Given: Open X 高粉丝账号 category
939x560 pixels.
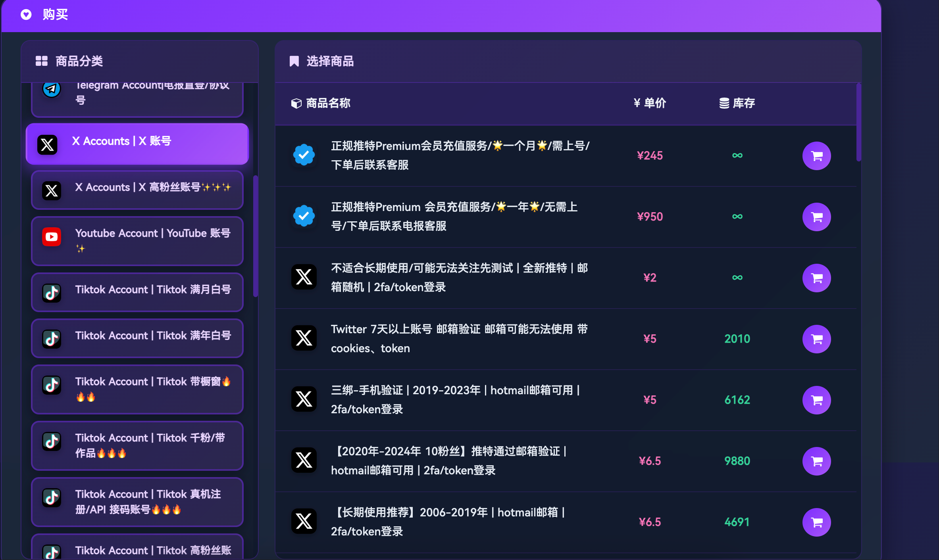Looking at the screenshot, I should point(137,190).
